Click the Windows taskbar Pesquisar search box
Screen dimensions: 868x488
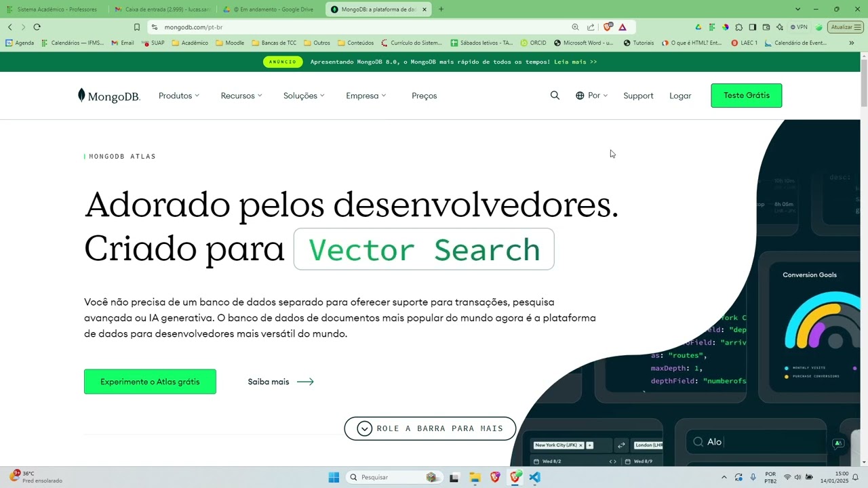point(393,477)
